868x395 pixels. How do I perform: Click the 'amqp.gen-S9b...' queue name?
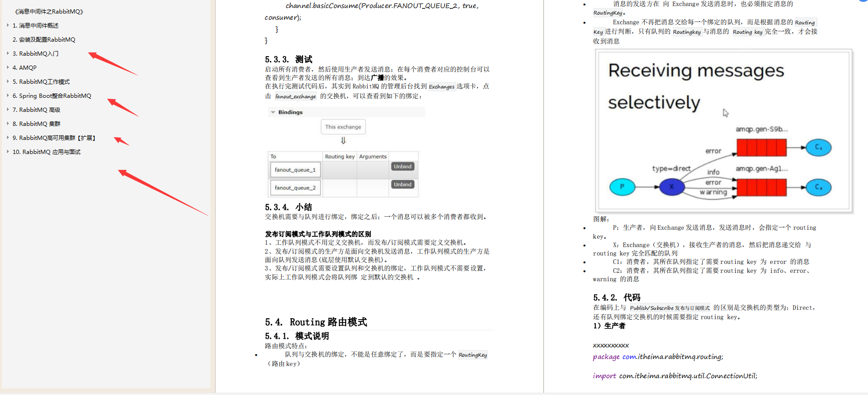point(761,129)
